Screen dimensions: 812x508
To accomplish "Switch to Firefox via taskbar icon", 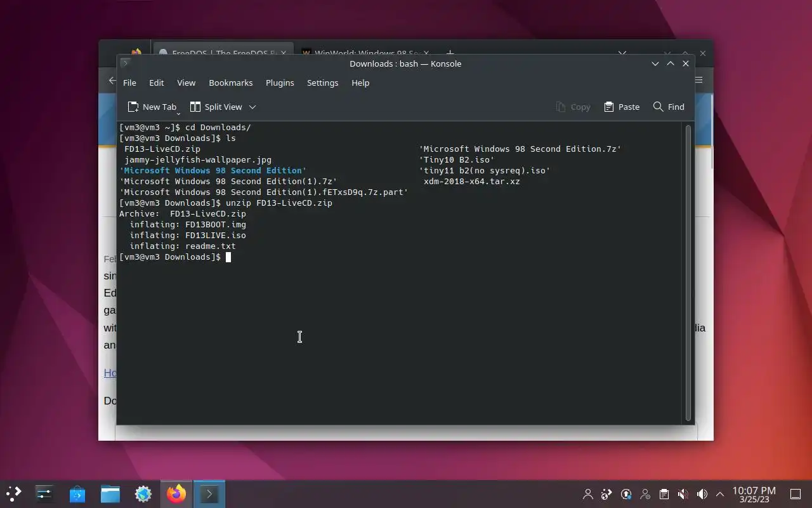I will [176, 493].
